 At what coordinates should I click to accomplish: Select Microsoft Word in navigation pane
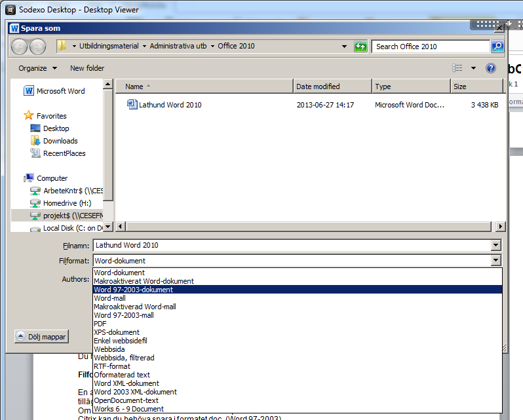click(x=54, y=91)
